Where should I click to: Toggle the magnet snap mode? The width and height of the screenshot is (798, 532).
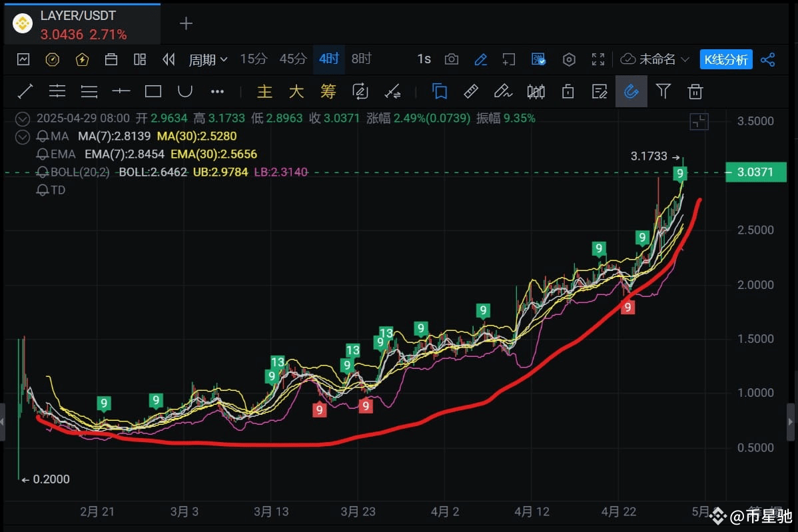click(631, 91)
